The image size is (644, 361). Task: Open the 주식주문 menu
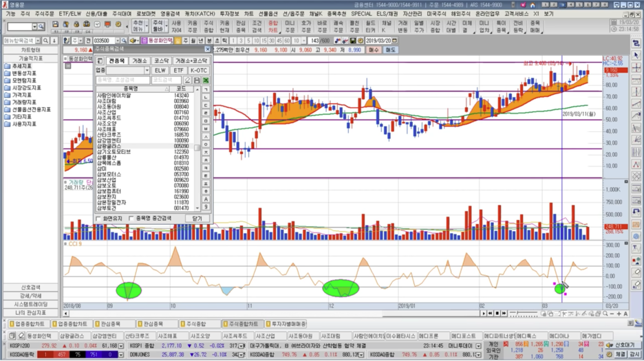pyautogui.click(x=44, y=14)
